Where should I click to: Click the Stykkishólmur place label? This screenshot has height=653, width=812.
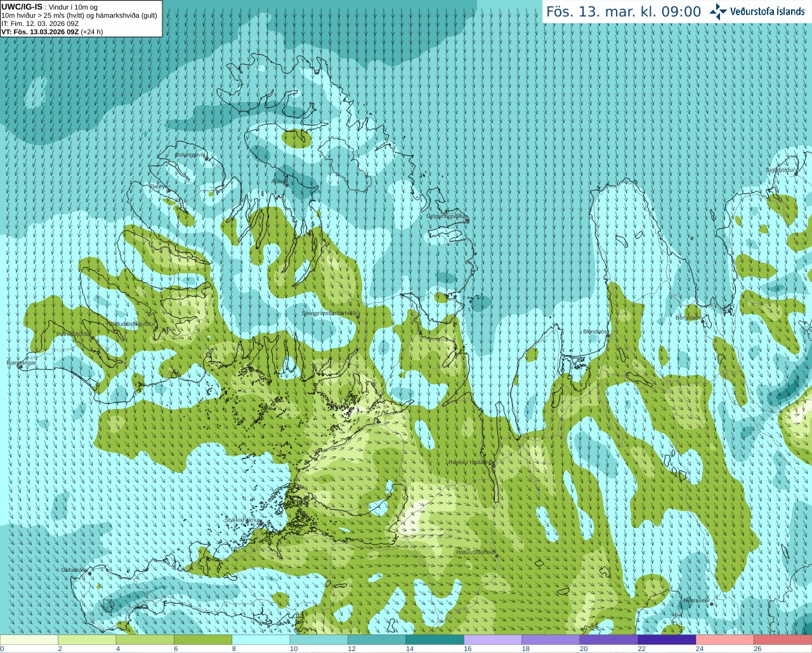click(x=243, y=520)
